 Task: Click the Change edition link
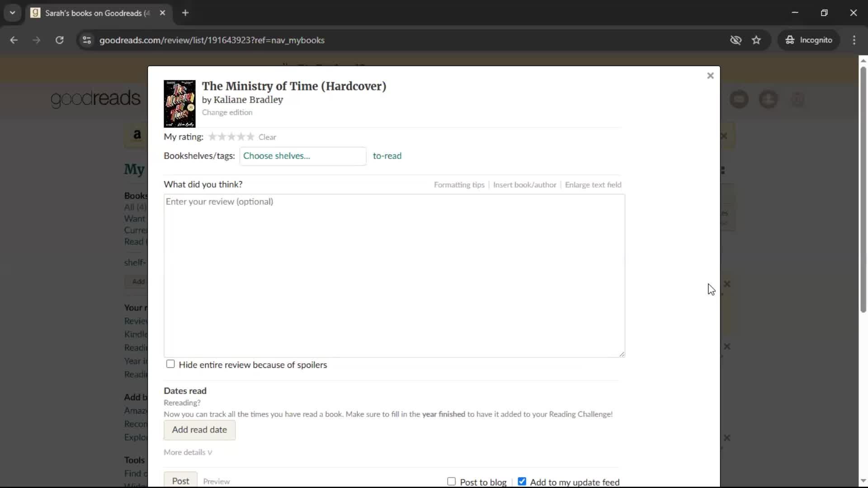227,113
